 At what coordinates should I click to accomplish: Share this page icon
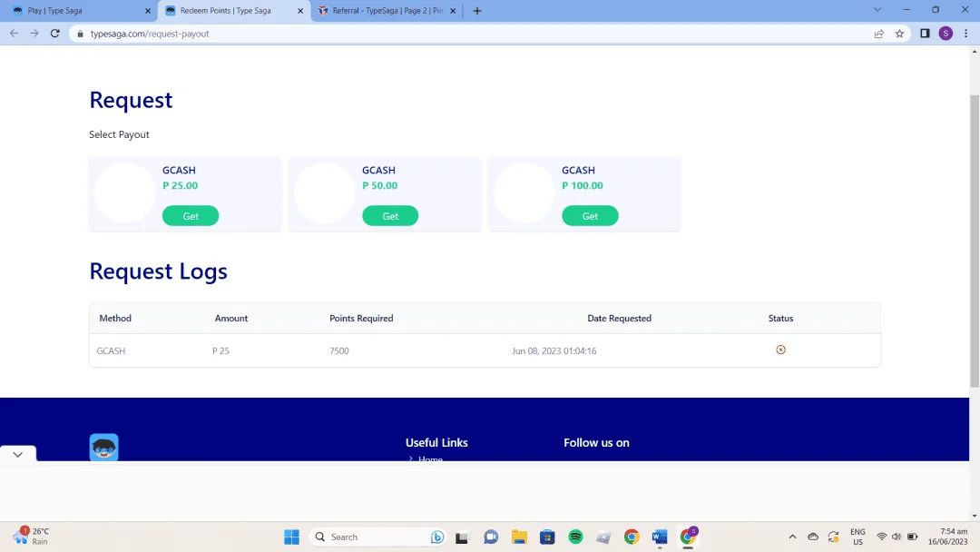[x=878, y=34]
